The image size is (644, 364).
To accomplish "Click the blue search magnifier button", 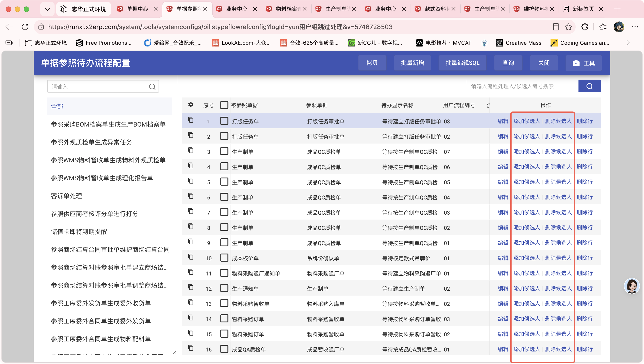I will point(589,86).
